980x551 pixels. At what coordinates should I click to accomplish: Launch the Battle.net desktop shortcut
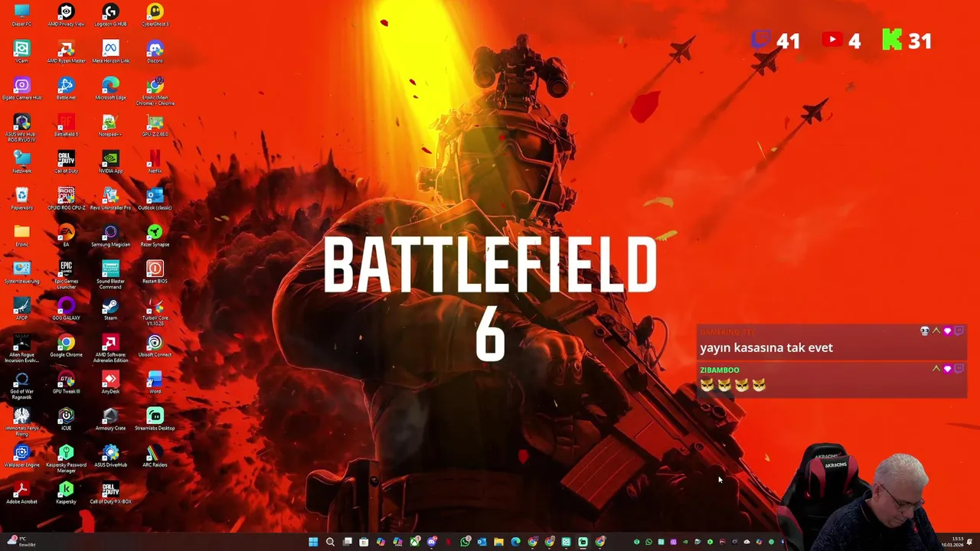click(66, 88)
